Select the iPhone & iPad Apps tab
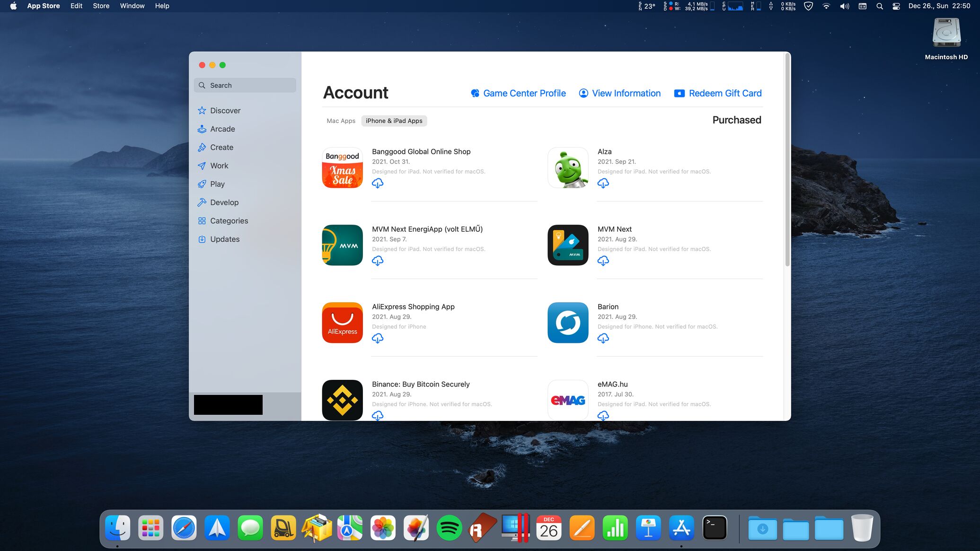980x551 pixels. point(394,121)
